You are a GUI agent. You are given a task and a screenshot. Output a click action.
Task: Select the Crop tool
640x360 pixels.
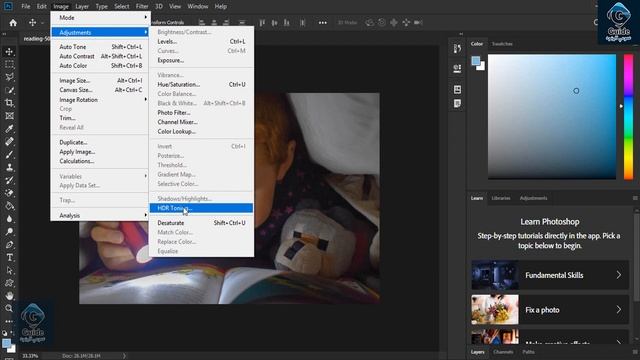pyautogui.click(x=9, y=103)
